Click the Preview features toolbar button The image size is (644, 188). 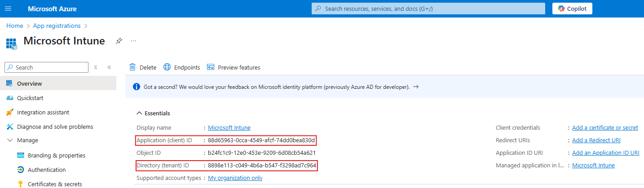click(x=234, y=67)
